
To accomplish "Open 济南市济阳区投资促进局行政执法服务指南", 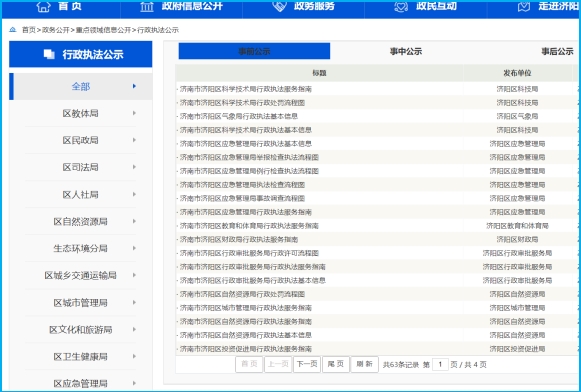I will [246, 349].
